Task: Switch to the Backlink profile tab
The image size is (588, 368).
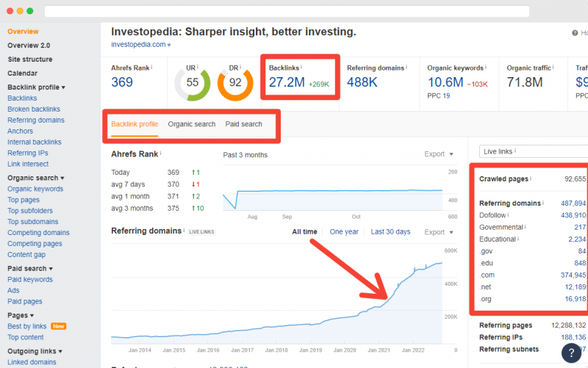Action: point(135,124)
